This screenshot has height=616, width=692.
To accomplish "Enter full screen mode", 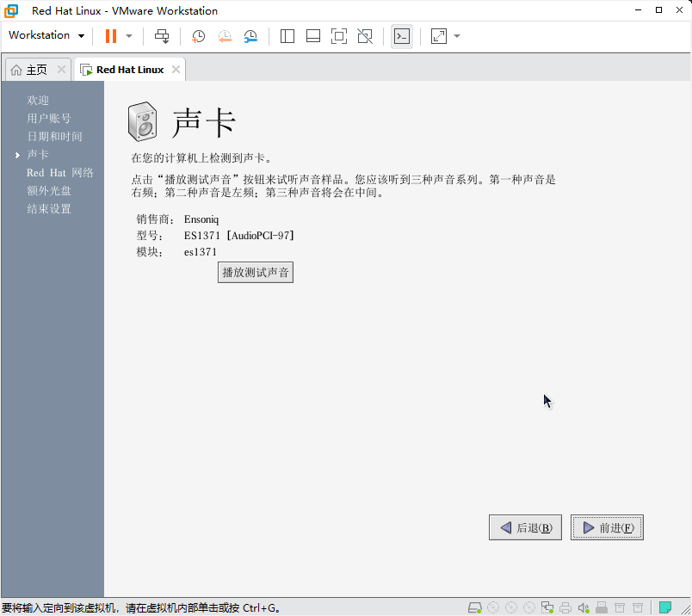I will [338, 36].
